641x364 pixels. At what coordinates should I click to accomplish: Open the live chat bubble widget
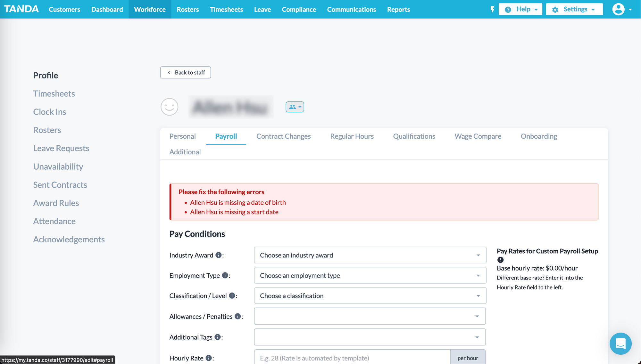click(620, 344)
